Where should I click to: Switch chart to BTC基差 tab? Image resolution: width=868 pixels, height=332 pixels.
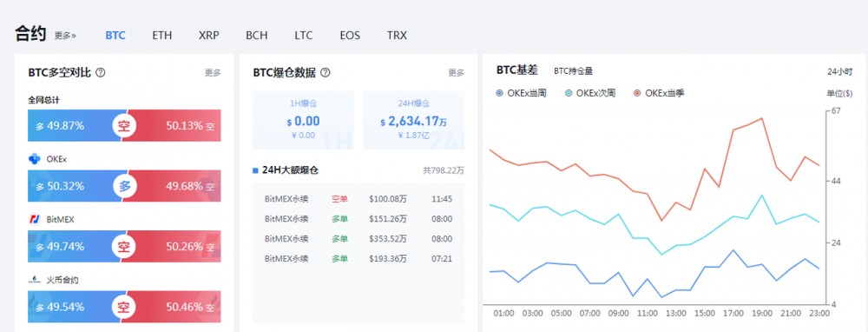click(517, 70)
